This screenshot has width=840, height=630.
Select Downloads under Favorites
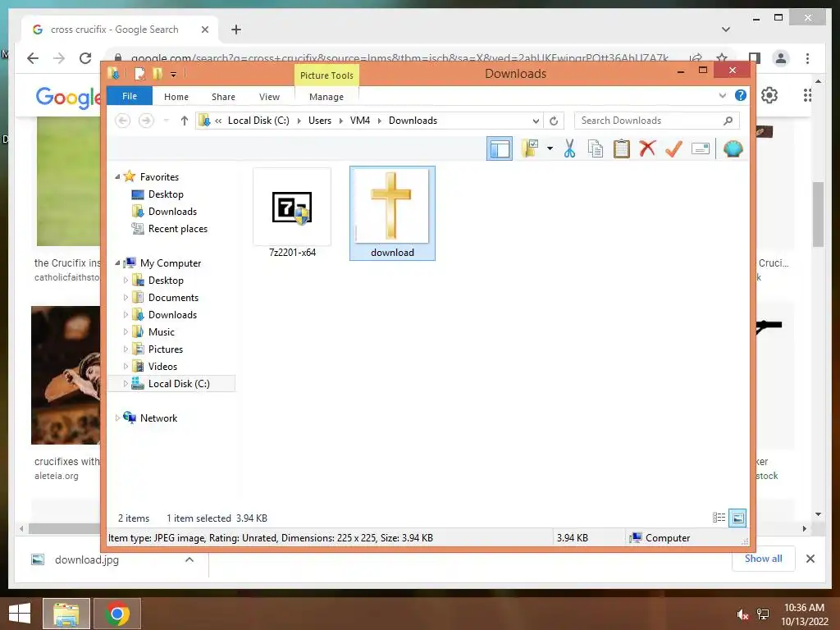tap(172, 211)
